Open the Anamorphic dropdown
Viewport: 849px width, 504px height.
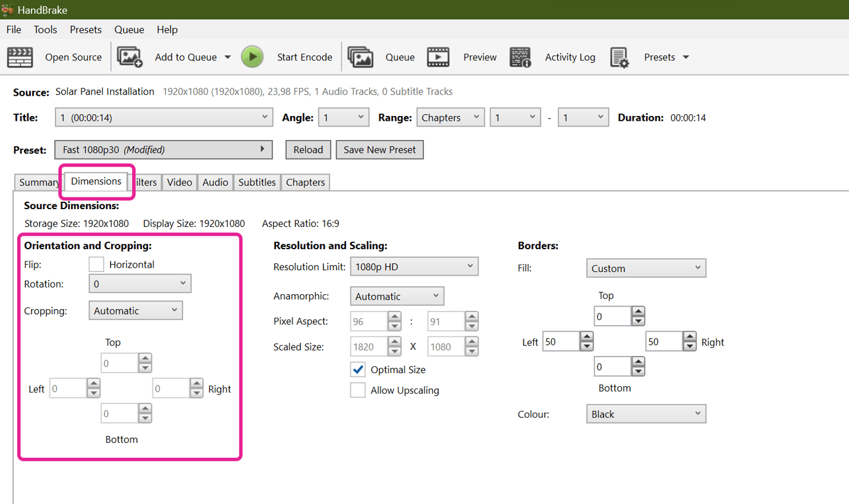coord(397,295)
